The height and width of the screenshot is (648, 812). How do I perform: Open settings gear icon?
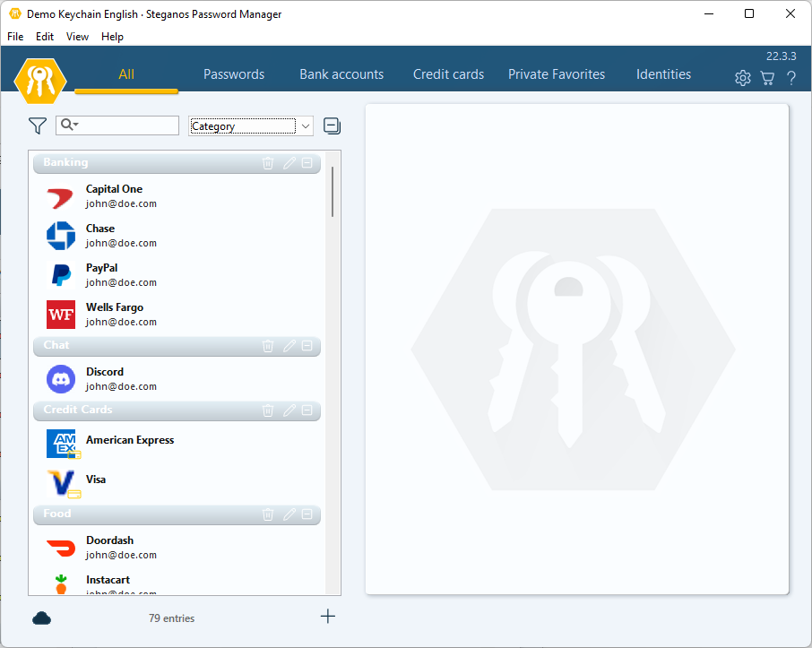(x=743, y=78)
